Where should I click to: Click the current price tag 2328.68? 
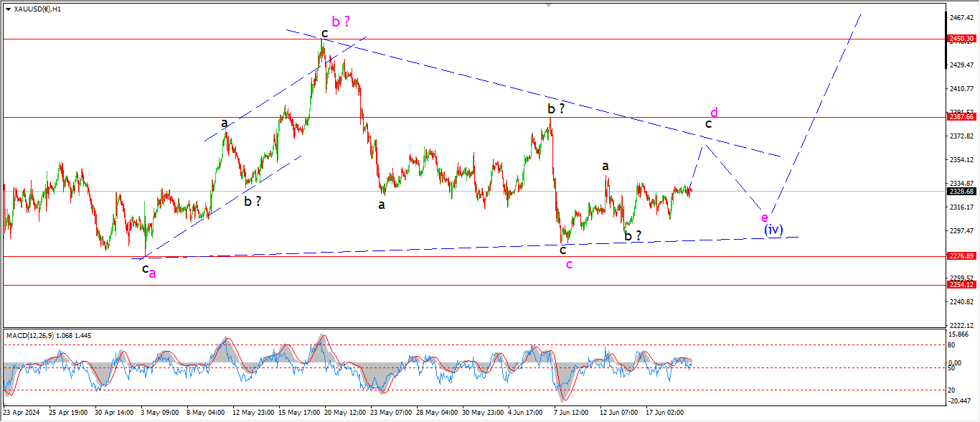point(961,192)
